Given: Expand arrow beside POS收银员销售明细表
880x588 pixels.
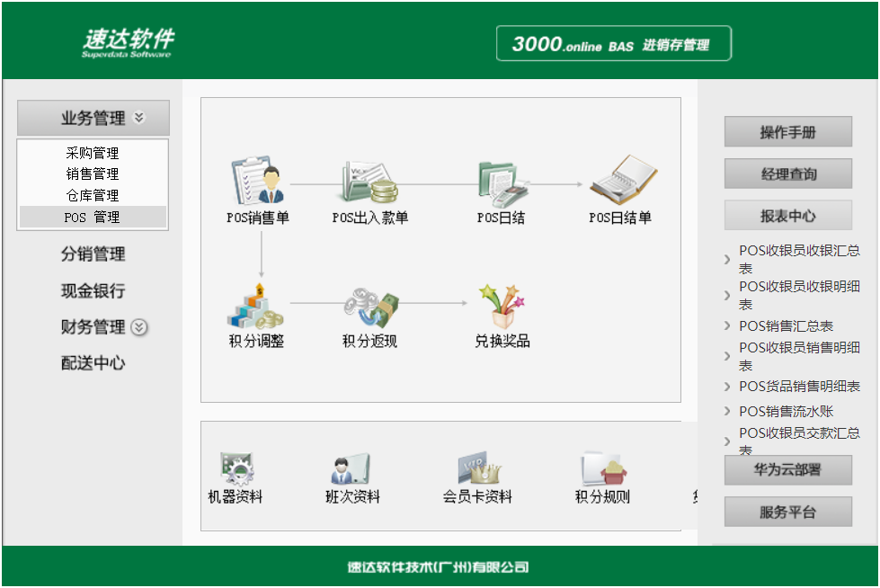Looking at the screenshot, I should tap(727, 356).
